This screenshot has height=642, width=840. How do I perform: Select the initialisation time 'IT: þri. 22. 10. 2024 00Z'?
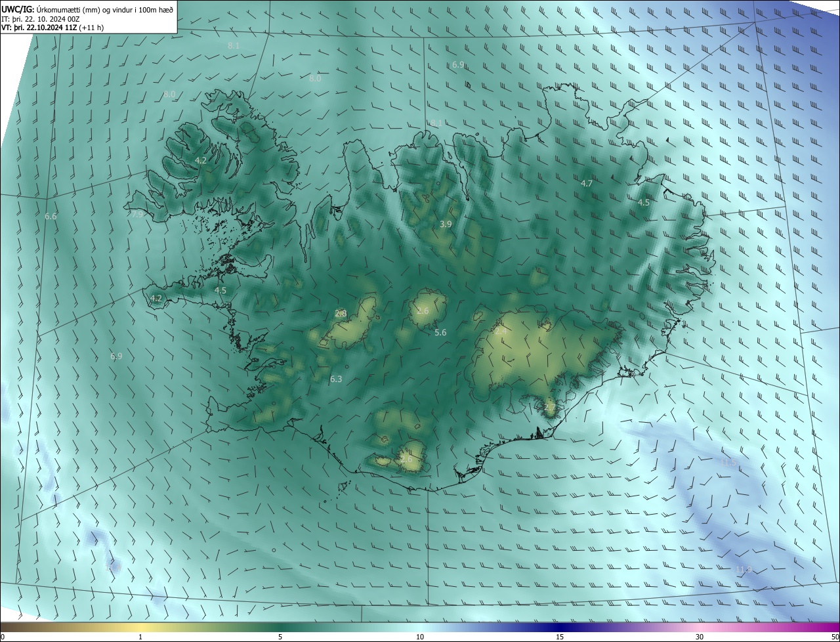click(41, 18)
